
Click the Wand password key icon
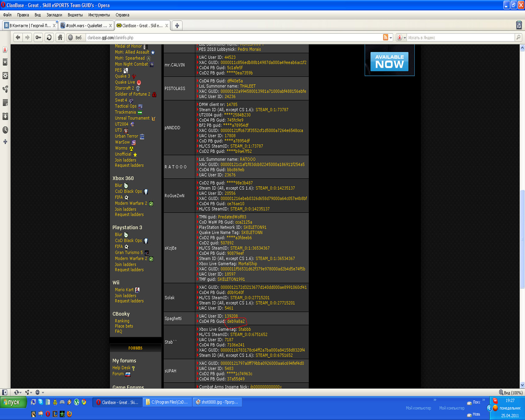pyautogui.click(x=38, y=38)
